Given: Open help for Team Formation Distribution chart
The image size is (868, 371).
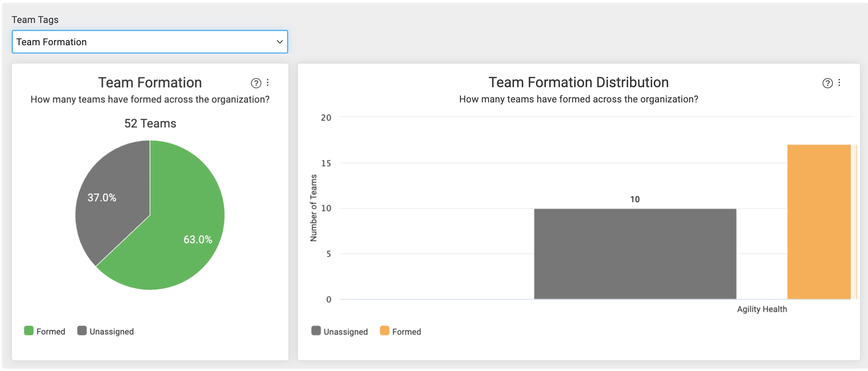Looking at the screenshot, I should click(x=827, y=83).
